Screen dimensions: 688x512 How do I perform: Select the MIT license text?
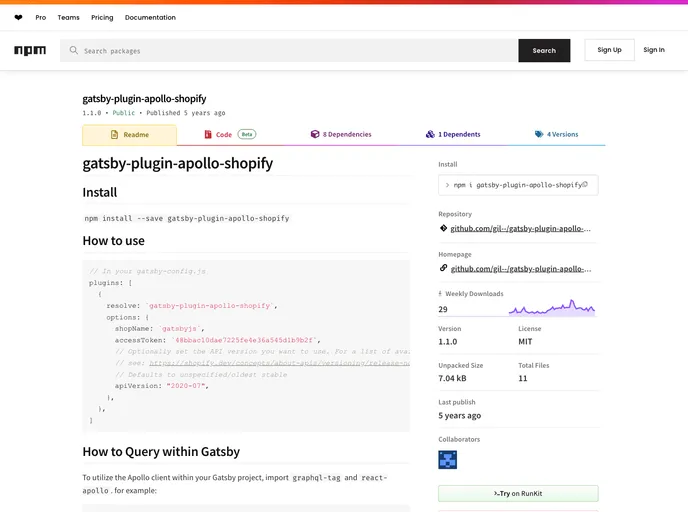click(x=525, y=341)
